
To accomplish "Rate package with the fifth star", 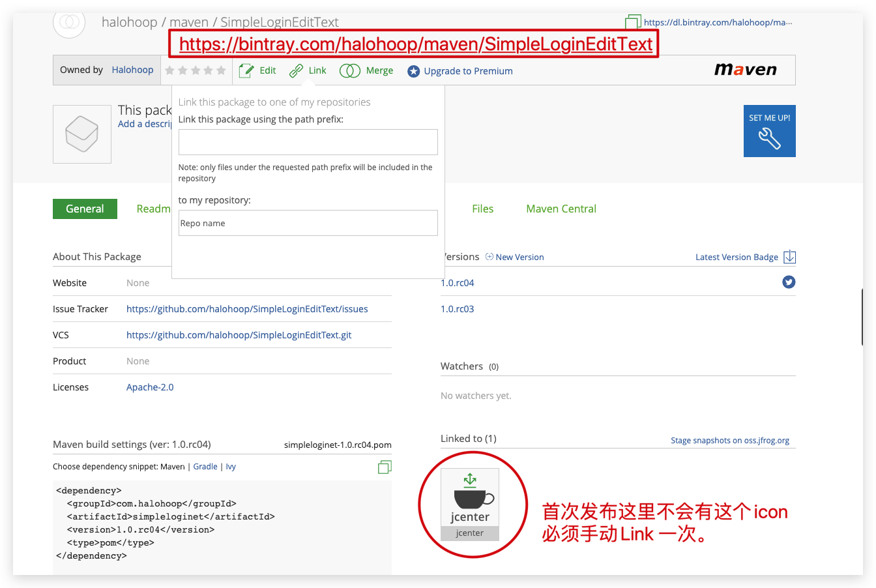I will tap(221, 70).
